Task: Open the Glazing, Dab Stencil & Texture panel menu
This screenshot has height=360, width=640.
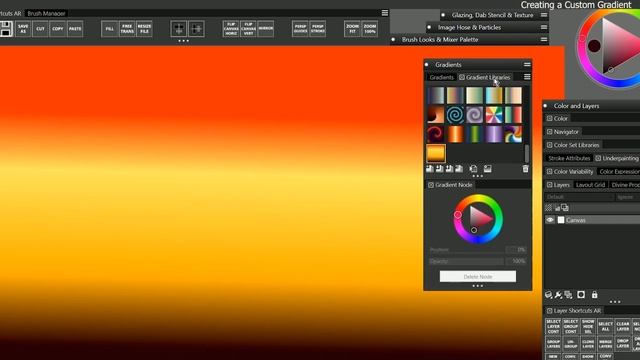Action: point(544,15)
